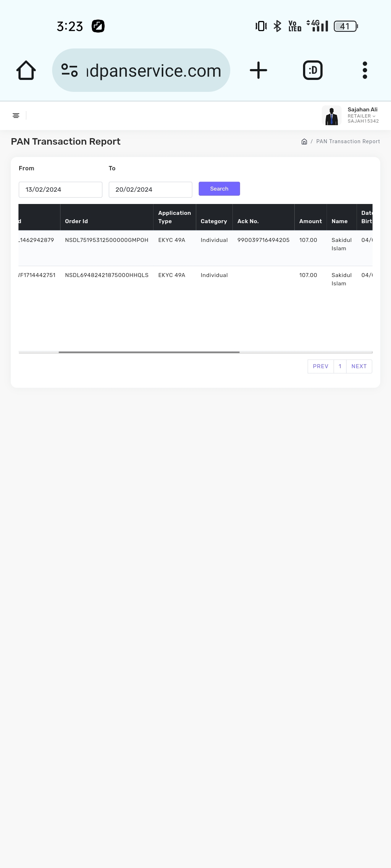Click the Order Id column header

[x=76, y=221]
